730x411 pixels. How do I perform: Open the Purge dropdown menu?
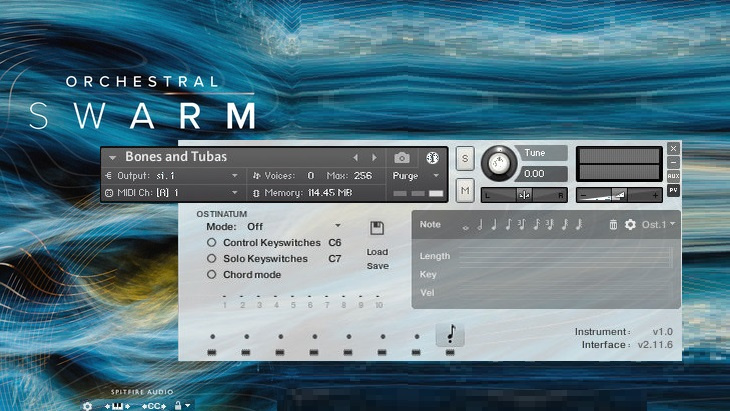point(416,175)
